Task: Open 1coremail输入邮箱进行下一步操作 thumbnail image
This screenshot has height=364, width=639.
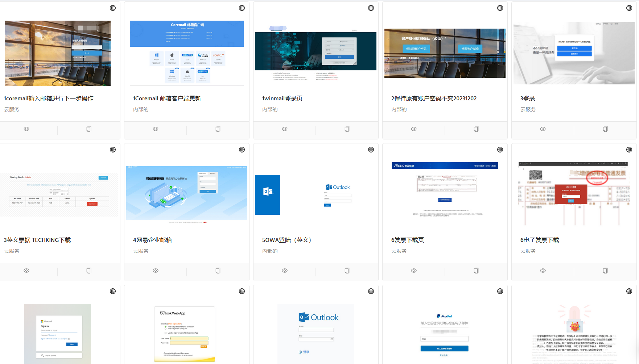Action: [58, 53]
